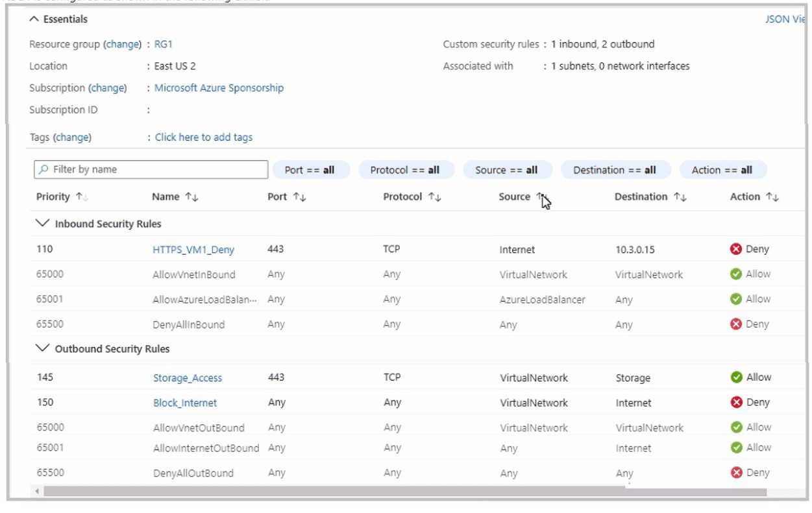Image resolution: width=812 pixels, height=513 pixels.
Task: Open the Port == all filter
Action: click(x=310, y=170)
